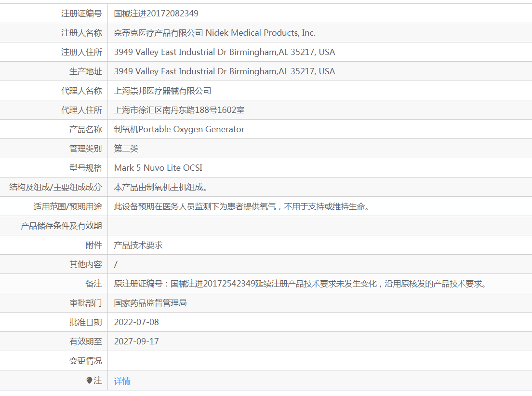
Task: Click the 有效期至 label
Action: pos(85,341)
